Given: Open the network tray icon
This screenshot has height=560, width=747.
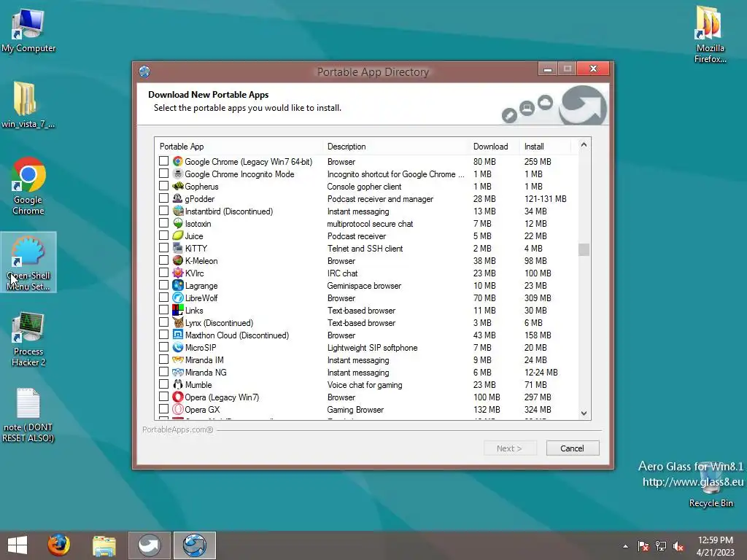Looking at the screenshot, I should [661, 546].
